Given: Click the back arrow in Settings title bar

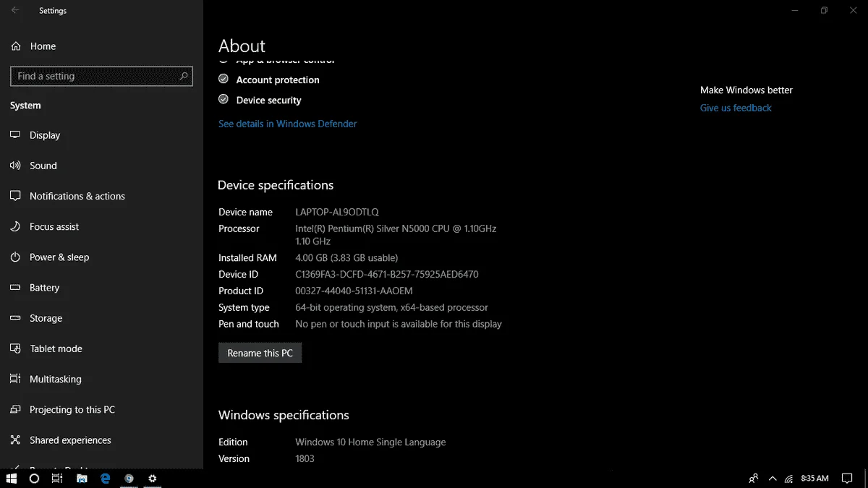Looking at the screenshot, I should coord(15,11).
